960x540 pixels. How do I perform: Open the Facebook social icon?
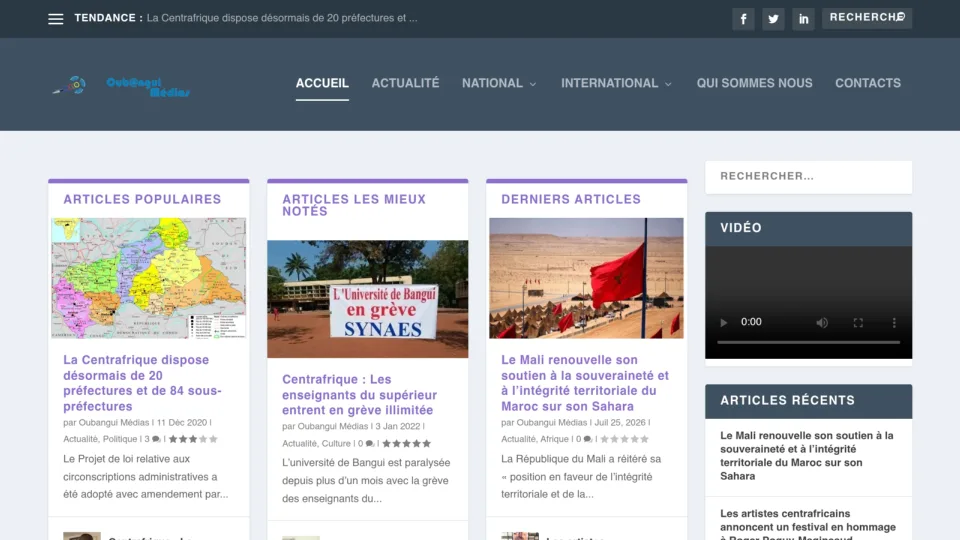tap(743, 19)
